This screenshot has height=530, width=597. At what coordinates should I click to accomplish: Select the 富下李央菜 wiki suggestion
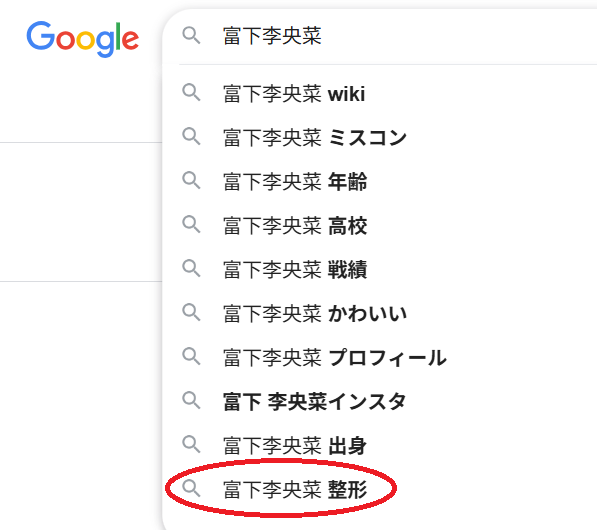(x=381, y=94)
